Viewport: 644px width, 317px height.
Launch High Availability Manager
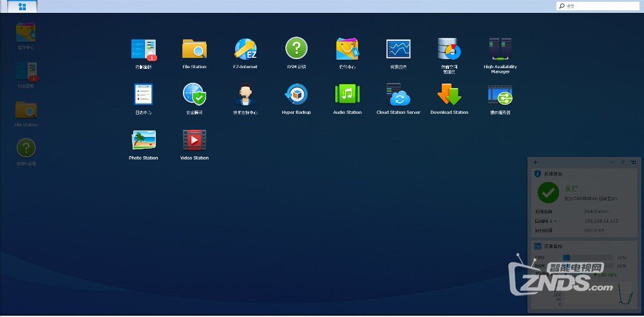point(500,49)
